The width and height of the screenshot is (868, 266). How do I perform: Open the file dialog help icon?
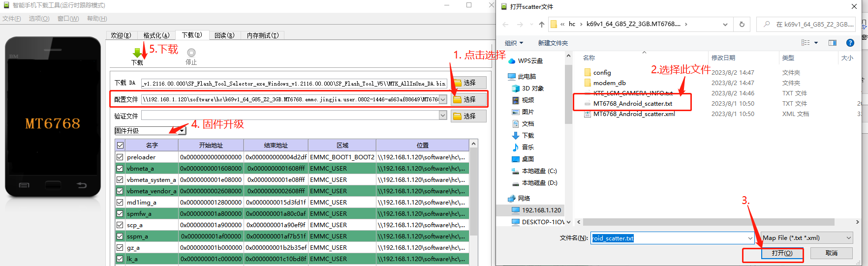click(x=850, y=43)
